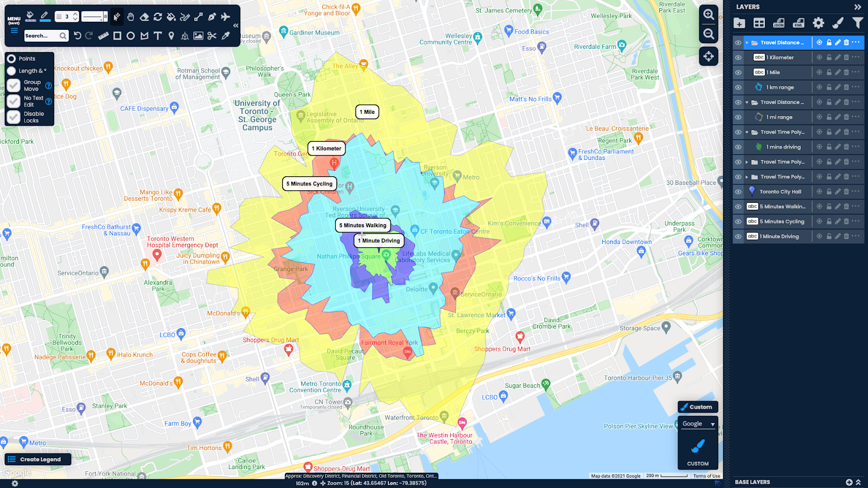Open the stroke color swatch
Image resolution: width=868 pixels, height=488 pixels.
(44, 17)
